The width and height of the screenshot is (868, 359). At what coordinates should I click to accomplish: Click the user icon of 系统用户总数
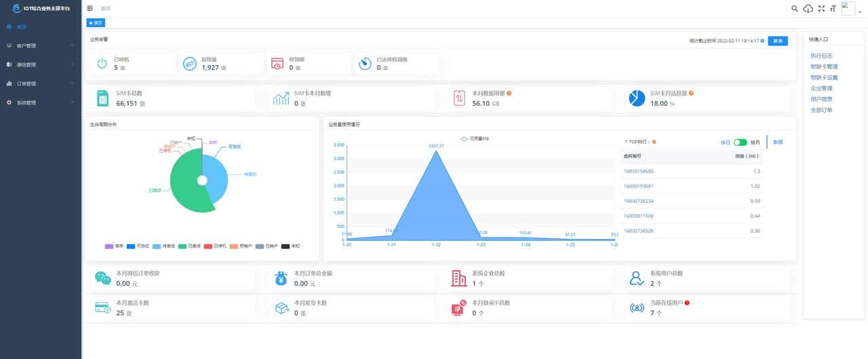637,278
